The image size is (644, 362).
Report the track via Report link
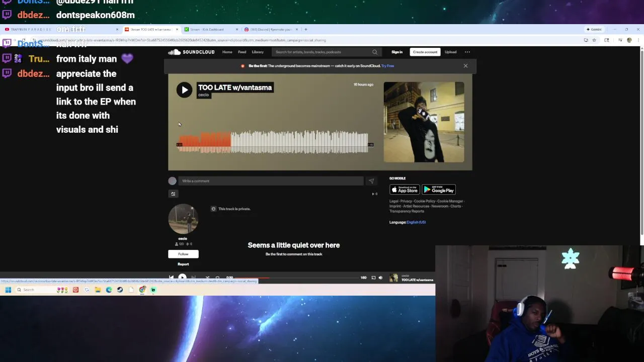183,264
